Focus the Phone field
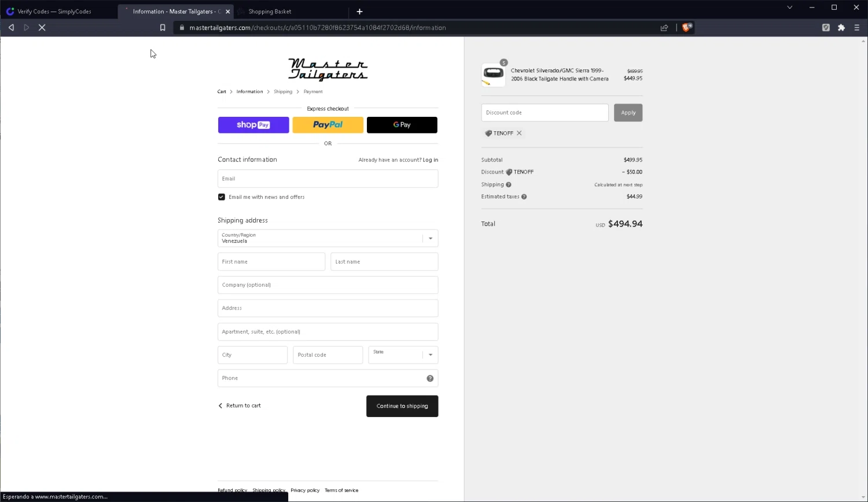Screen dimensions: 868x502 click(328, 378)
